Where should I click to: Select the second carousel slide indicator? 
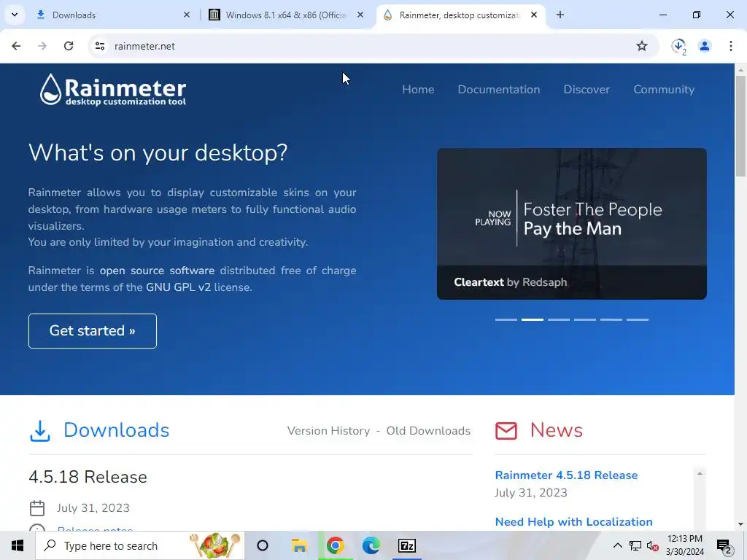coord(532,319)
